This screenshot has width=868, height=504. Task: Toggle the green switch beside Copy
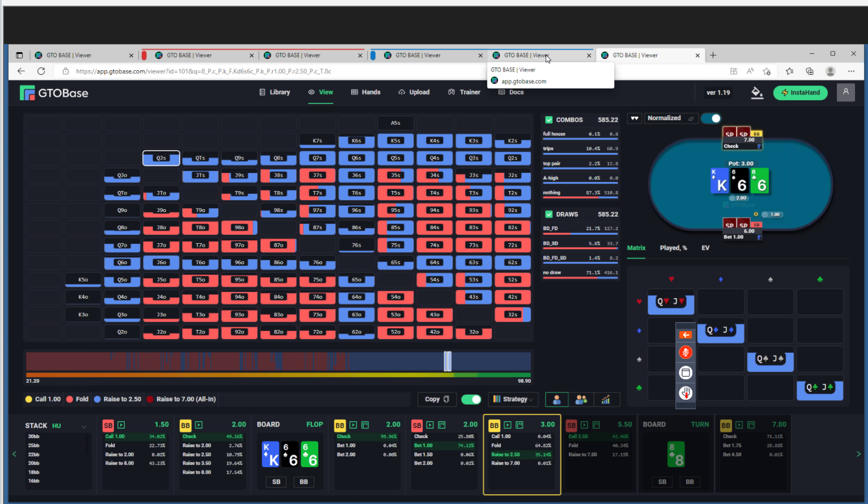pos(471,399)
